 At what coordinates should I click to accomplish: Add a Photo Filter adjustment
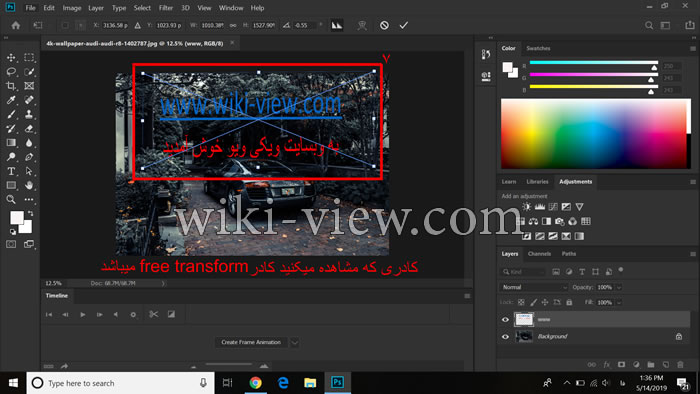click(559, 221)
